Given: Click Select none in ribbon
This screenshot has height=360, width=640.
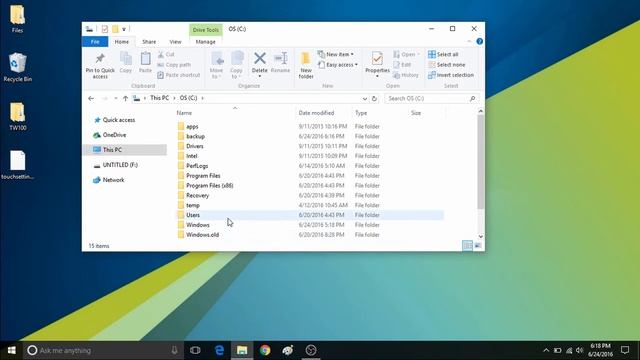Looking at the screenshot, I should (447, 64).
